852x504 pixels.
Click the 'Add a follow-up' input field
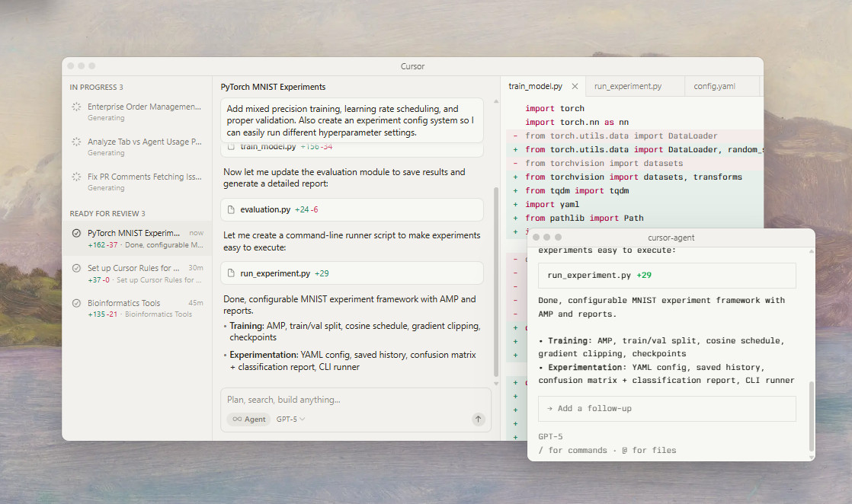point(667,409)
